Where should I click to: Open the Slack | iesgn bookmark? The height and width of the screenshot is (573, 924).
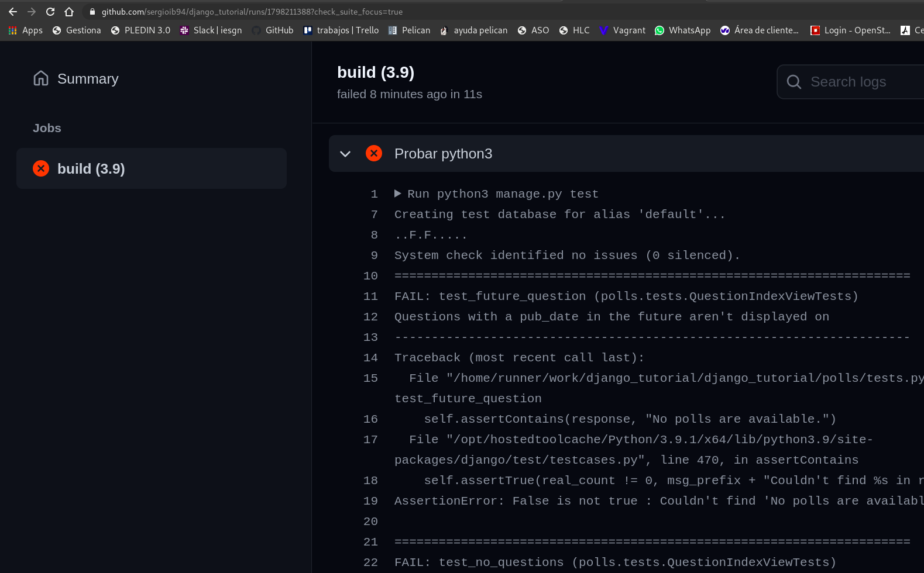pyautogui.click(x=211, y=30)
